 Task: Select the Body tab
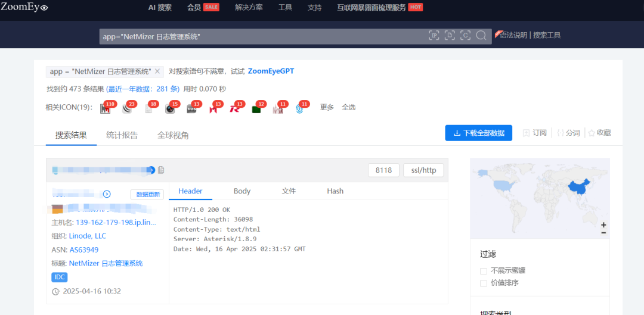coord(242,191)
